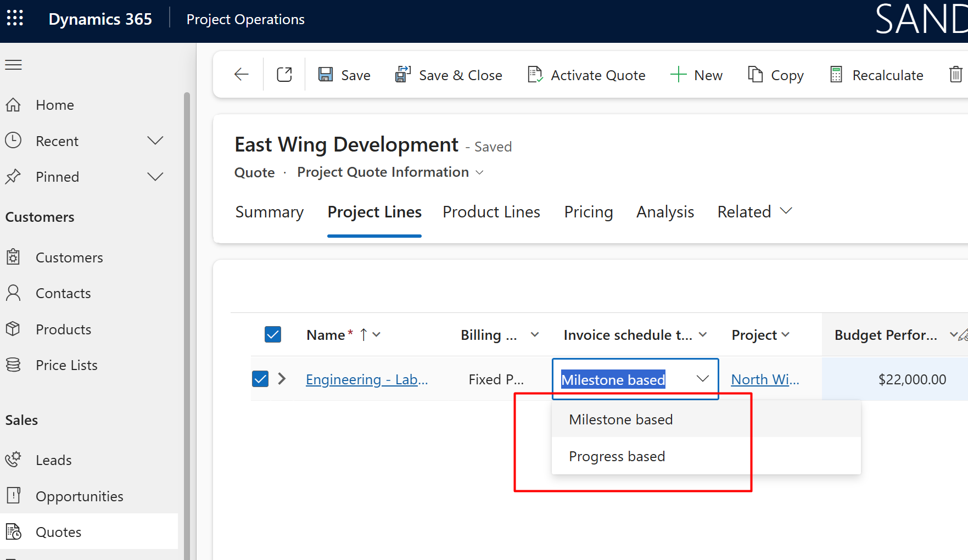968x560 pixels.
Task: Select Progress based from the invoice schedule dropdown
Action: click(617, 456)
